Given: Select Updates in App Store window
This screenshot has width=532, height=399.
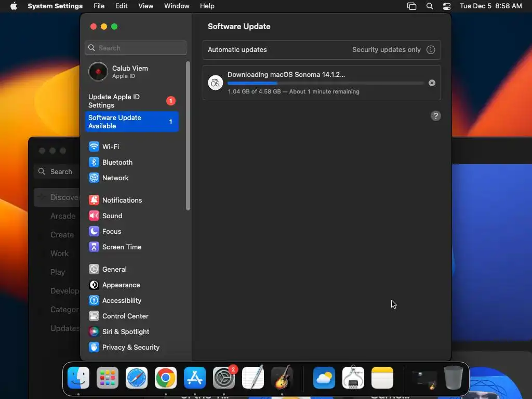Looking at the screenshot, I should coord(65,328).
